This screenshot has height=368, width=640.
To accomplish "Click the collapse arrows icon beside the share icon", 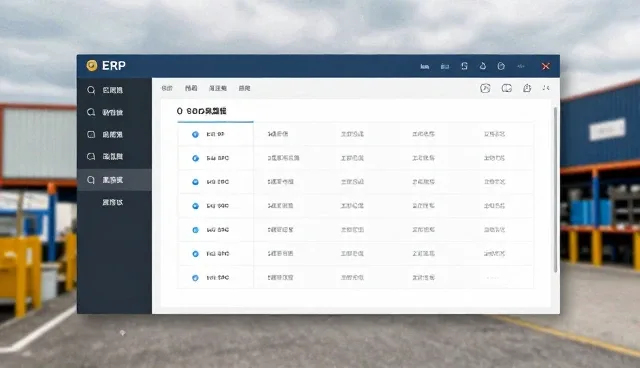I will point(546,88).
